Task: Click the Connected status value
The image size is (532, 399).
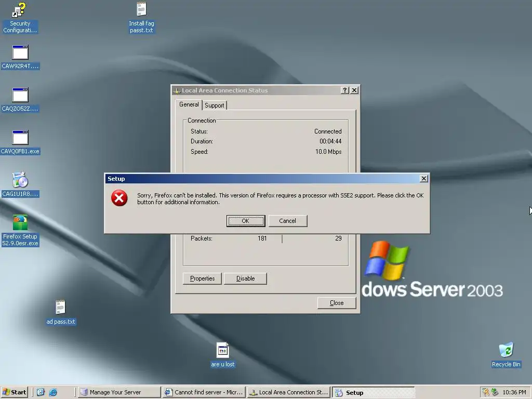Action: pyautogui.click(x=328, y=131)
